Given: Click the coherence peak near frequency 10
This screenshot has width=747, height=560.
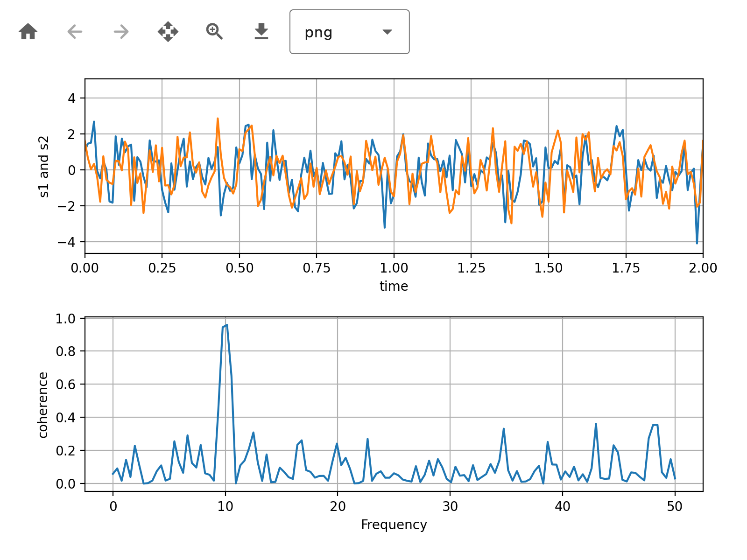Looking at the screenshot, I should pos(226,325).
